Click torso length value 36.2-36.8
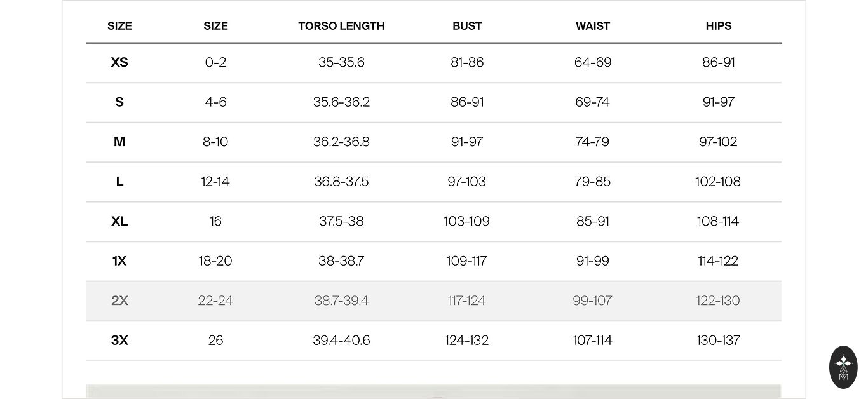The height and width of the screenshot is (399, 868). (x=341, y=142)
